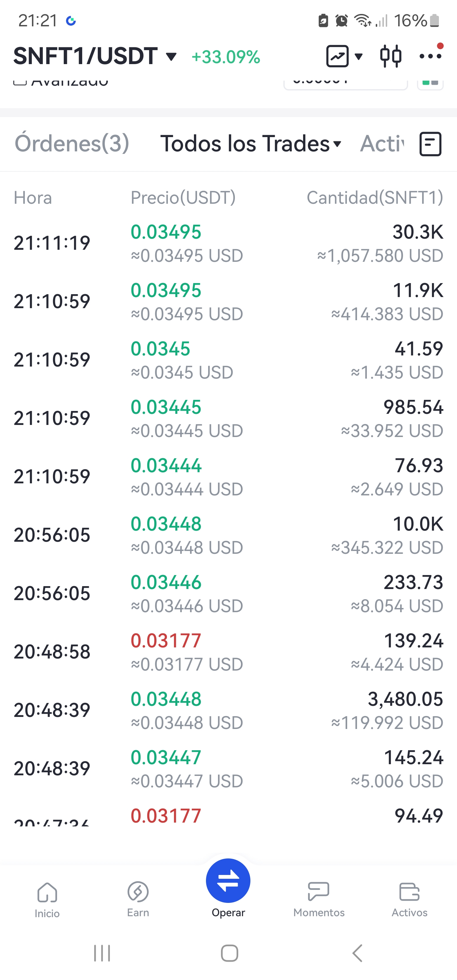This screenshot has width=457, height=980.
Task: Open the order history document icon
Action: click(x=430, y=144)
